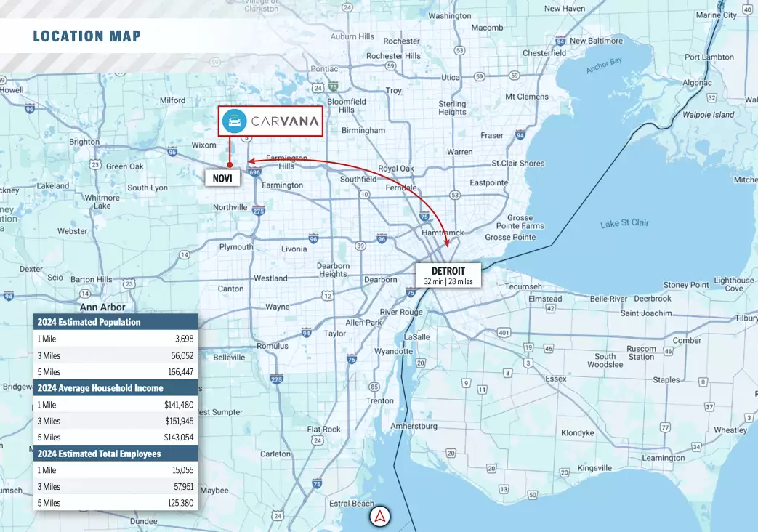Screen dimensions: 758x532
Task: Click the population value 56,052
Action: (x=182, y=355)
